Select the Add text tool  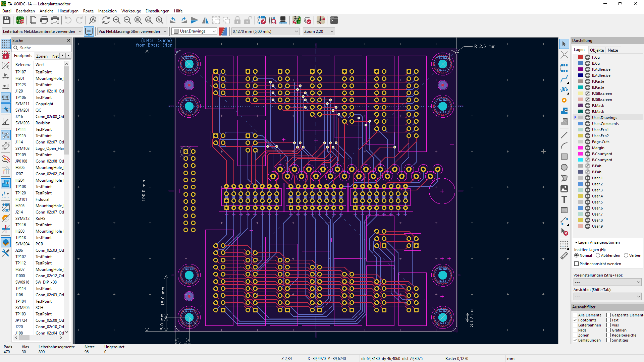coord(564,200)
